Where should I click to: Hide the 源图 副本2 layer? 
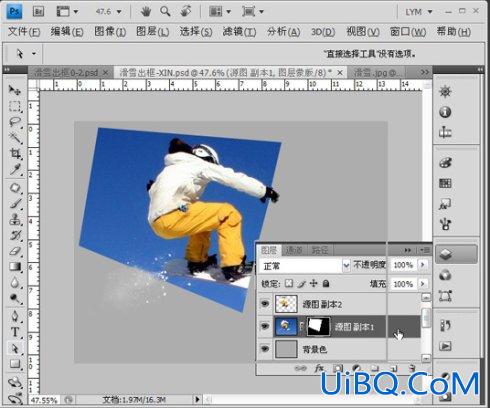(265, 304)
